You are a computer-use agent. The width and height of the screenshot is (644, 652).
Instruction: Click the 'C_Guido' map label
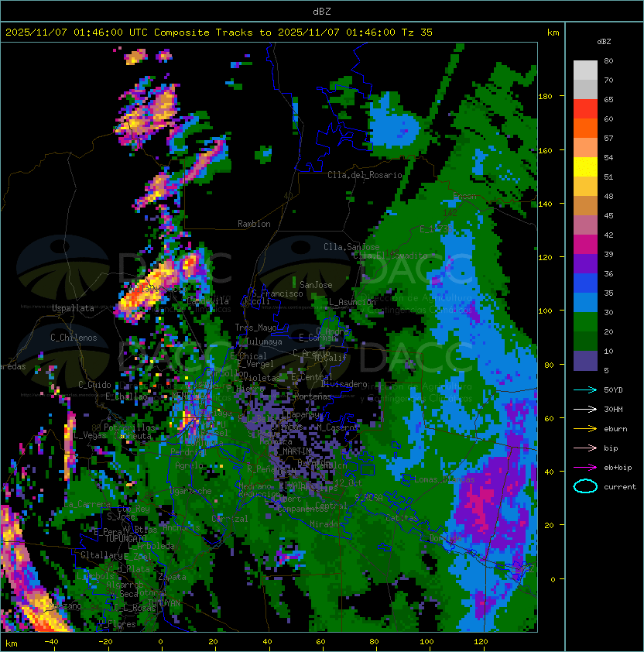94,385
